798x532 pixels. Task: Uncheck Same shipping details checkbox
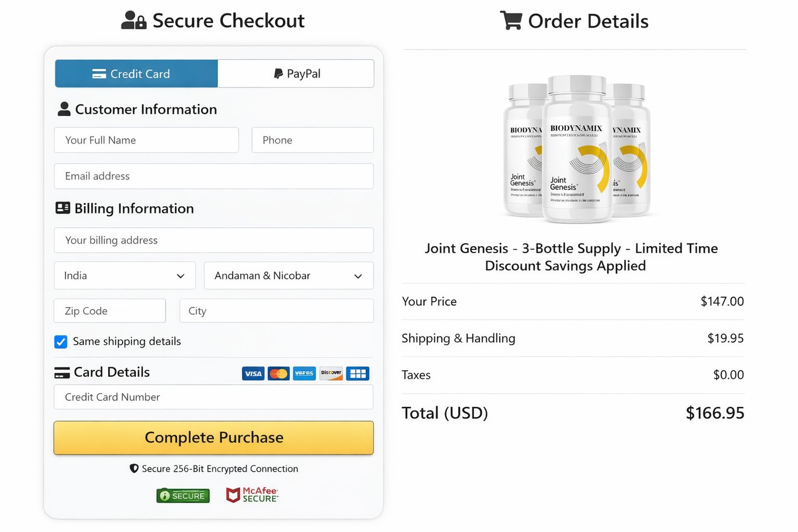pyautogui.click(x=61, y=342)
